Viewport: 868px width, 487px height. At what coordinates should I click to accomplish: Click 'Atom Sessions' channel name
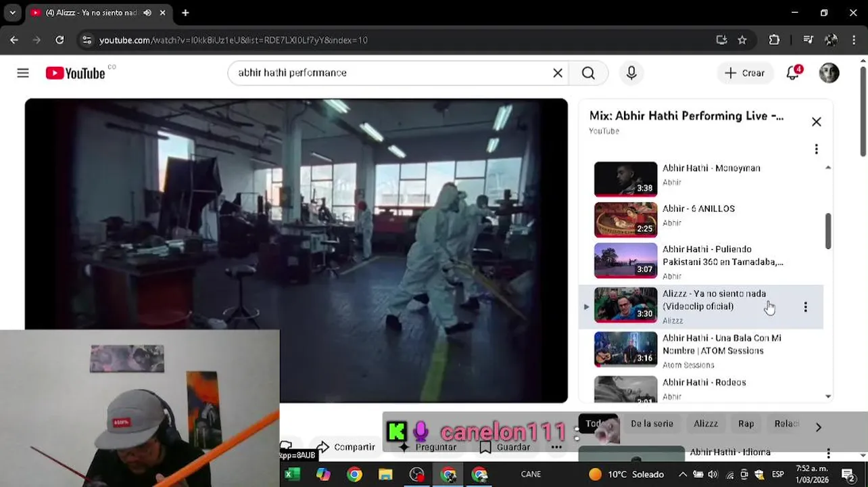(x=688, y=365)
